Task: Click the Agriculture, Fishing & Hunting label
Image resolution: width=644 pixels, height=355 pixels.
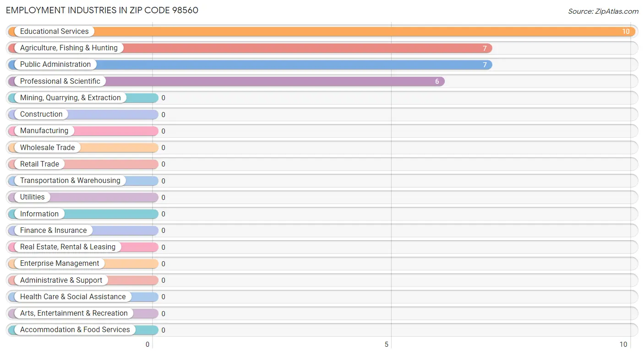Action: 69,48
